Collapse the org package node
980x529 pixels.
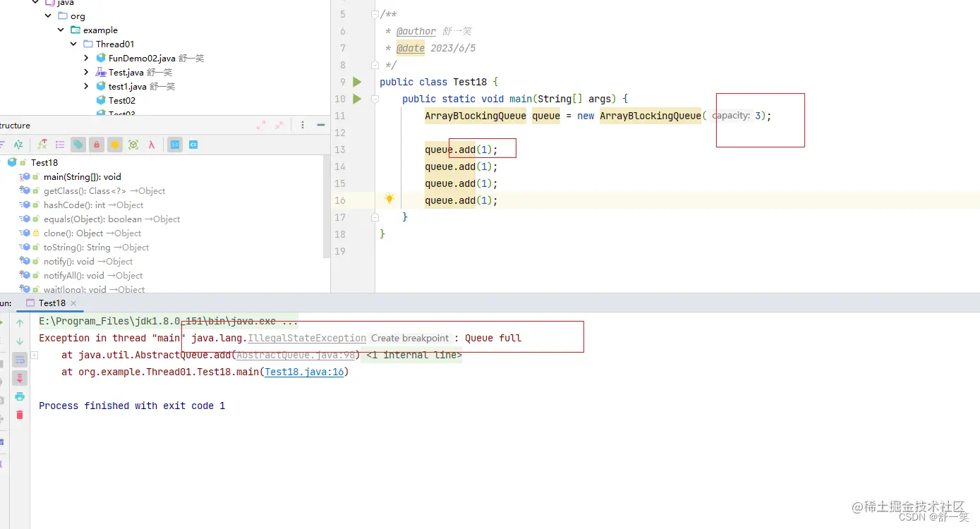coord(48,16)
